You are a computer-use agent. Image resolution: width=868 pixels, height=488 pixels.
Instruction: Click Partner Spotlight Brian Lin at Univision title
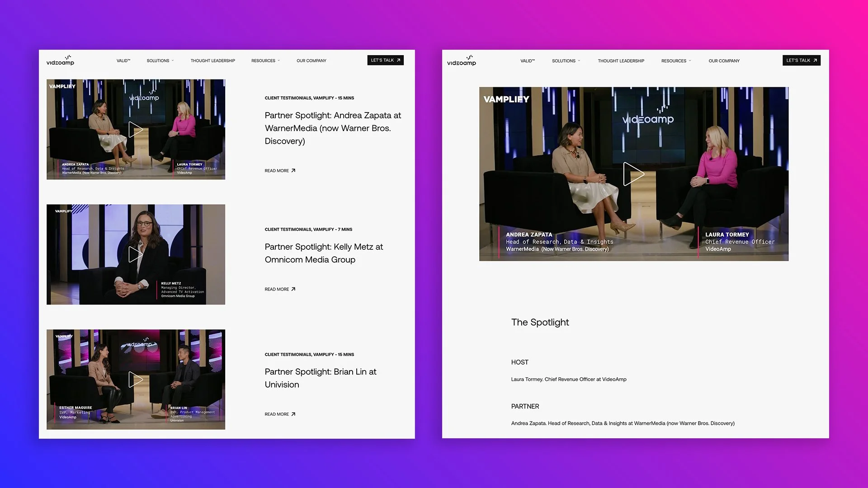click(x=320, y=378)
